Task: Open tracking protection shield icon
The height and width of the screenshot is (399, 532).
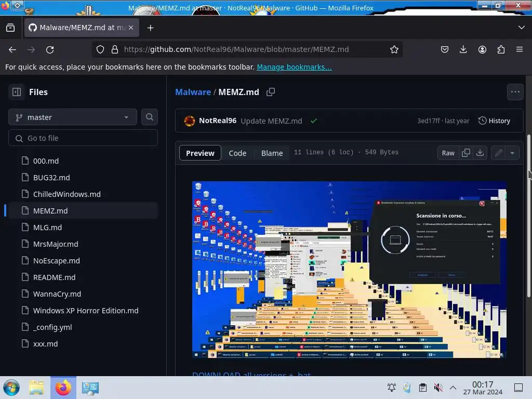Action: click(100, 49)
